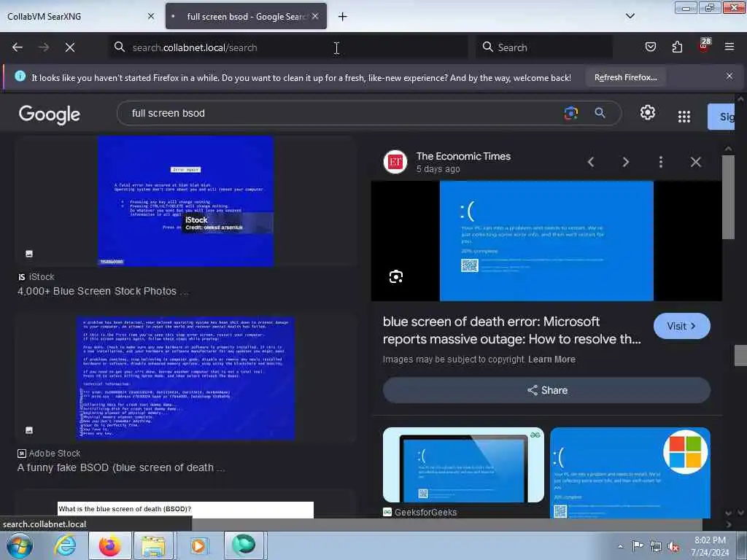Search inside image with Lens overlay icon
The image size is (747, 560).
[396, 276]
